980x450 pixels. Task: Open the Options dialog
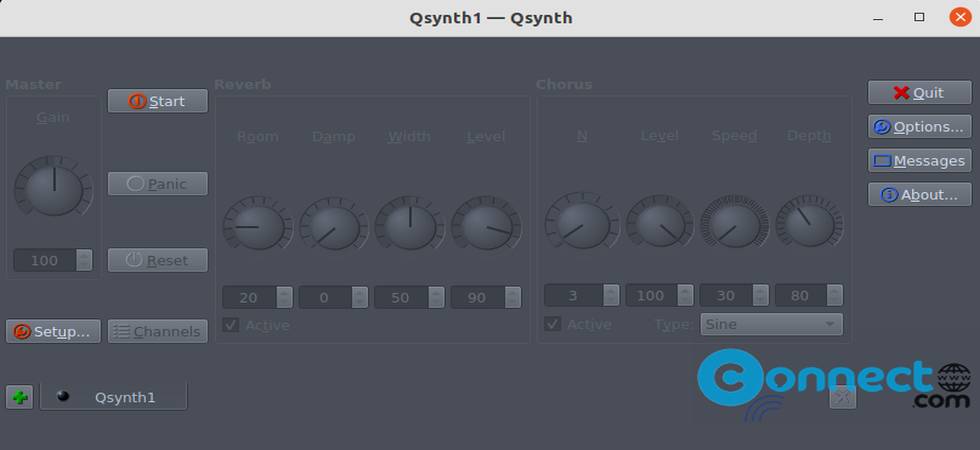pyautogui.click(x=919, y=127)
